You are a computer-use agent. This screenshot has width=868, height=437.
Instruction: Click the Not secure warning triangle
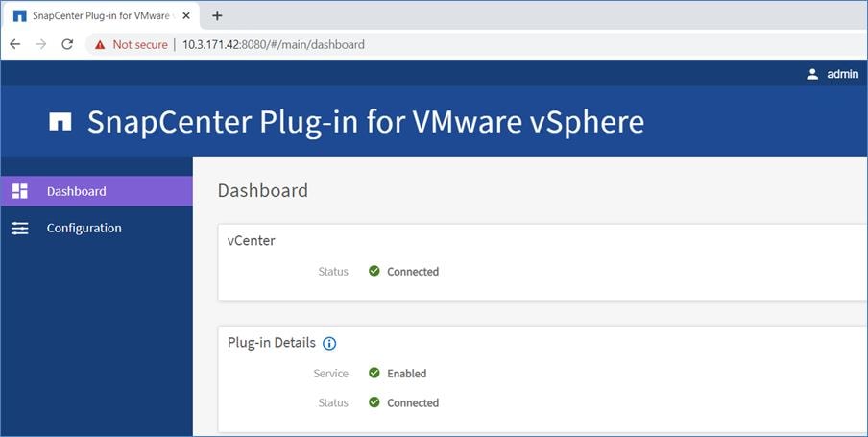[x=100, y=45]
